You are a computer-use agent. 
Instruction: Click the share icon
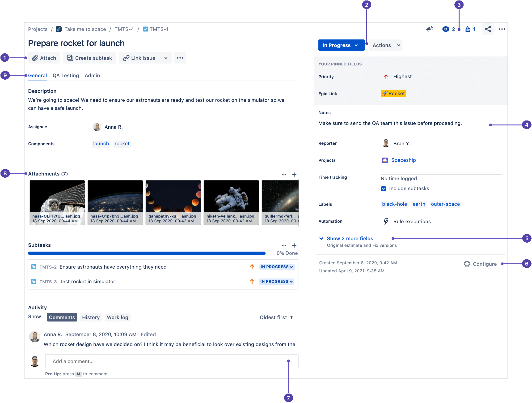(x=488, y=29)
